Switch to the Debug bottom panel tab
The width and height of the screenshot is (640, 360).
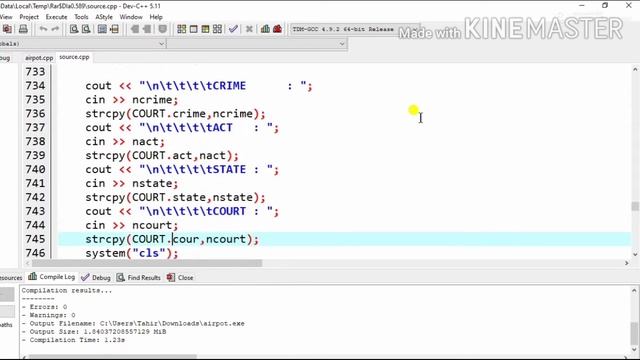[x=96, y=278]
